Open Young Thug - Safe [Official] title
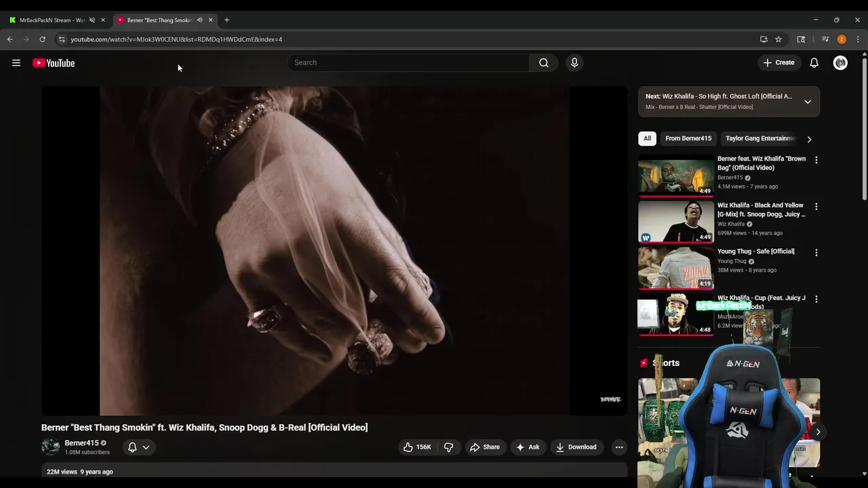This screenshot has height=488, width=868. [x=756, y=251]
